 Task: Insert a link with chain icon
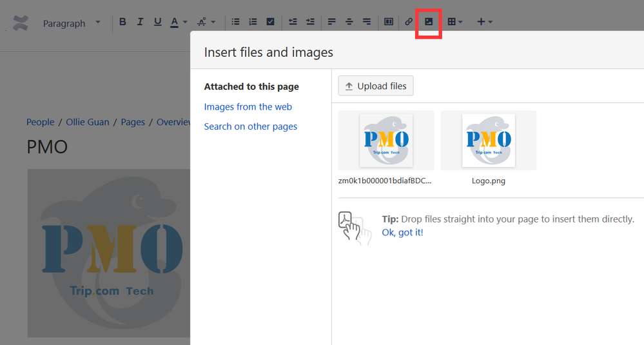[408, 22]
